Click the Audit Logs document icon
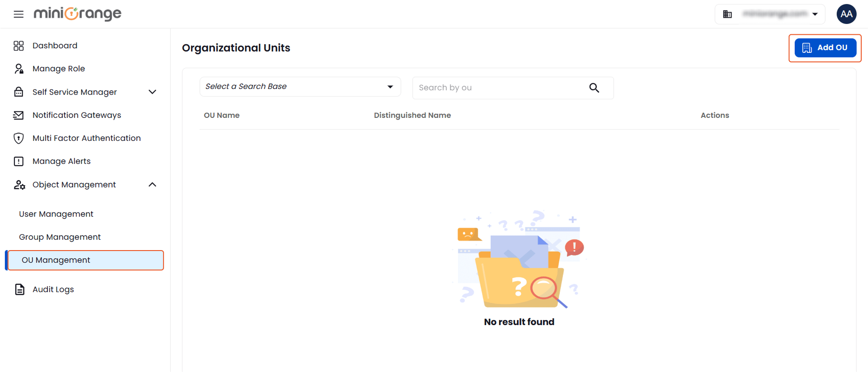The image size is (868, 372). tap(19, 289)
